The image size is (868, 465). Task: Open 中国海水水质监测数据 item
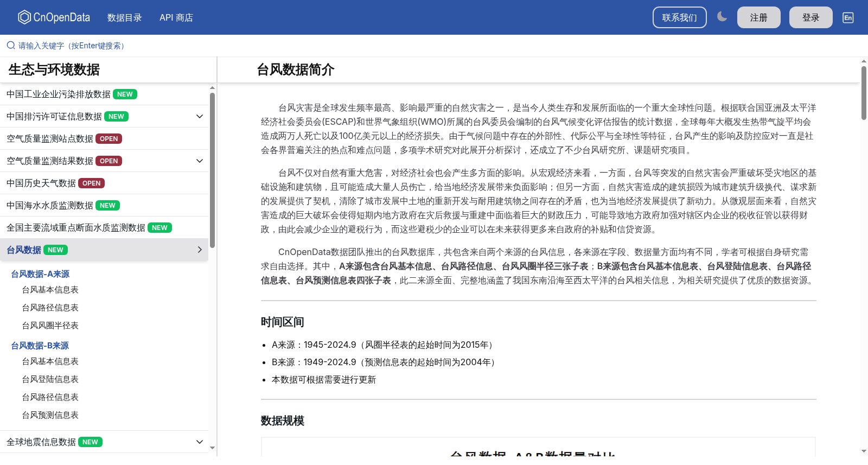coord(50,206)
